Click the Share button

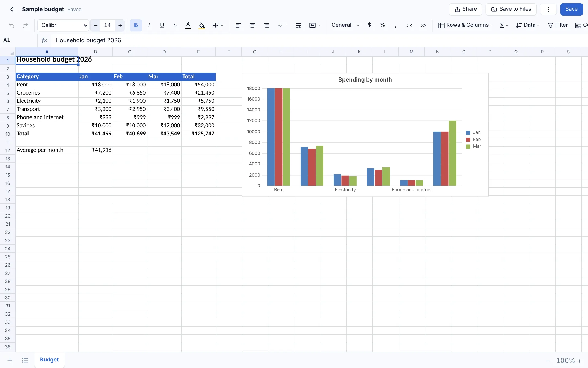[465, 9]
